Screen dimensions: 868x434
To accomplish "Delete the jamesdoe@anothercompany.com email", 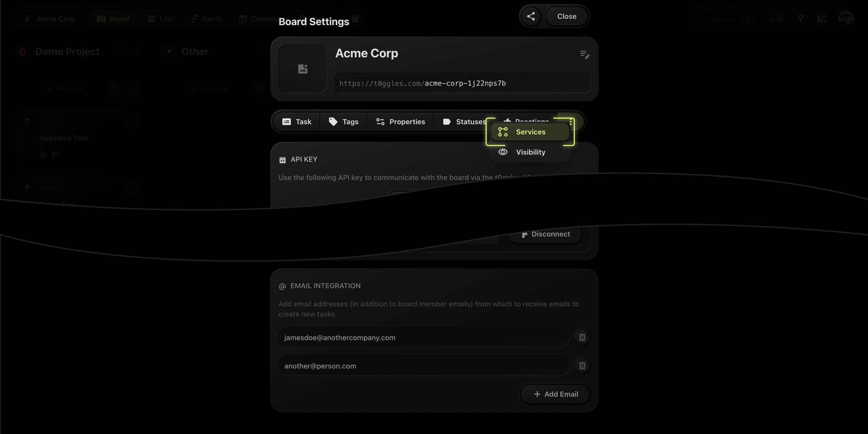I will (582, 337).
